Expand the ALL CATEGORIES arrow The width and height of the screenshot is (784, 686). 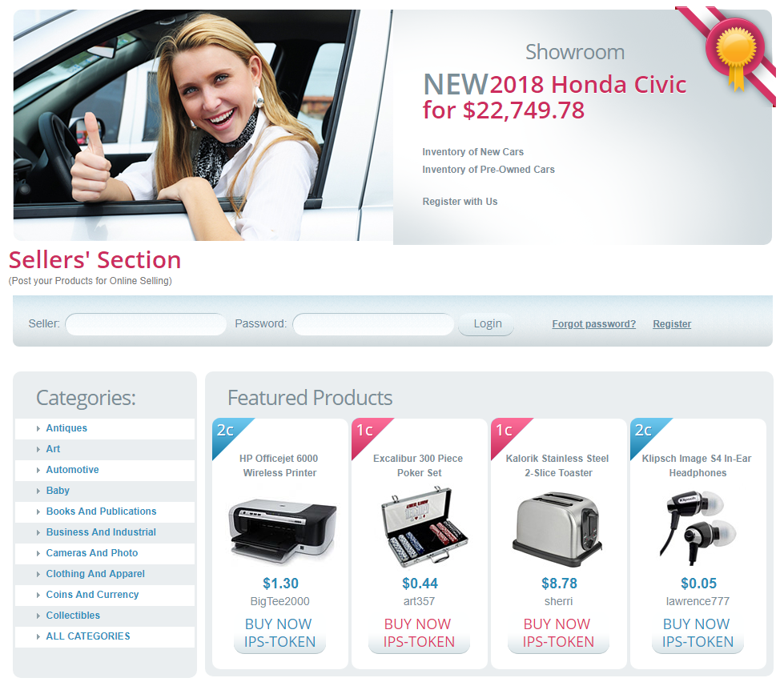point(38,636)
